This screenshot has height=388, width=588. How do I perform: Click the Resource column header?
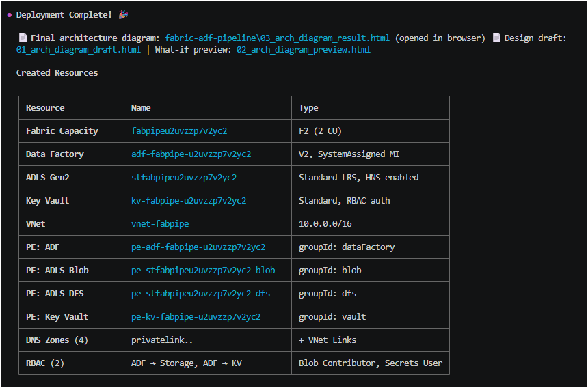[45, 108]
